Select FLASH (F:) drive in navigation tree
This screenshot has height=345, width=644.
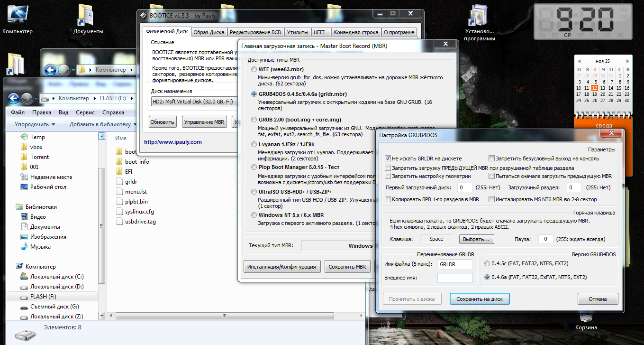[43, 297]
